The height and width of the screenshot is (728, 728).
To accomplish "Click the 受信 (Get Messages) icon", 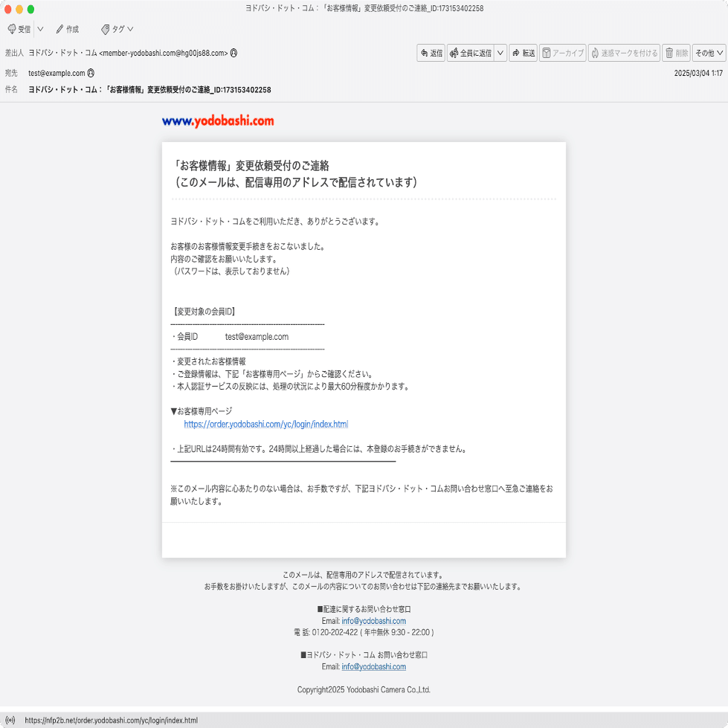I will coord(12,29).
